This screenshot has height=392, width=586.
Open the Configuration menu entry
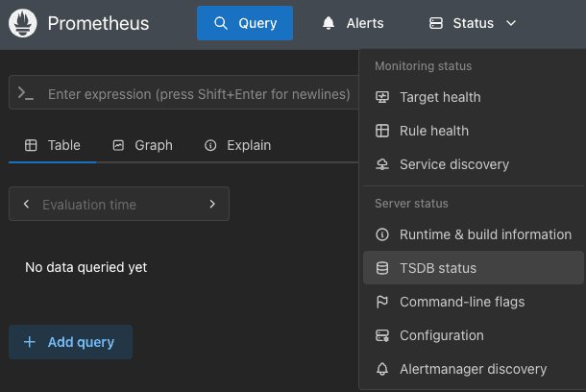tap(474, 335)
